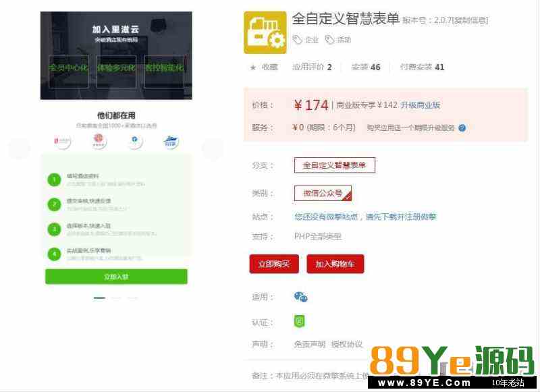Open 应用评价 2 reviews

tap(312, 67)
